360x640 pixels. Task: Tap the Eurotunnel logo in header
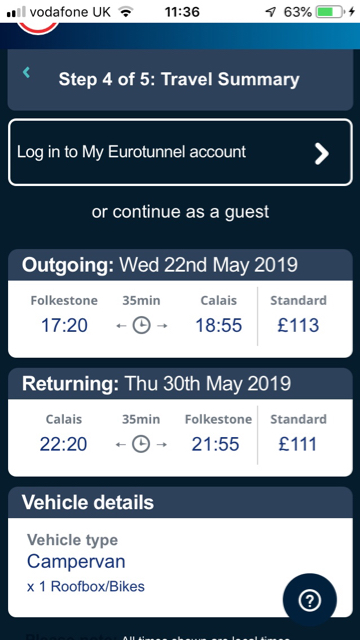pyautogui.click(x=38, y=28)
